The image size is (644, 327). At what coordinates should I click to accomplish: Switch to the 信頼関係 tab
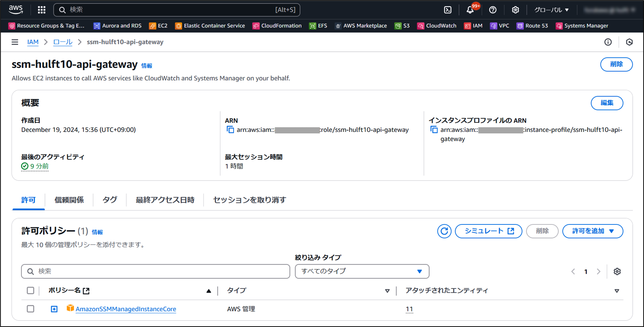[x=69, y=200]
